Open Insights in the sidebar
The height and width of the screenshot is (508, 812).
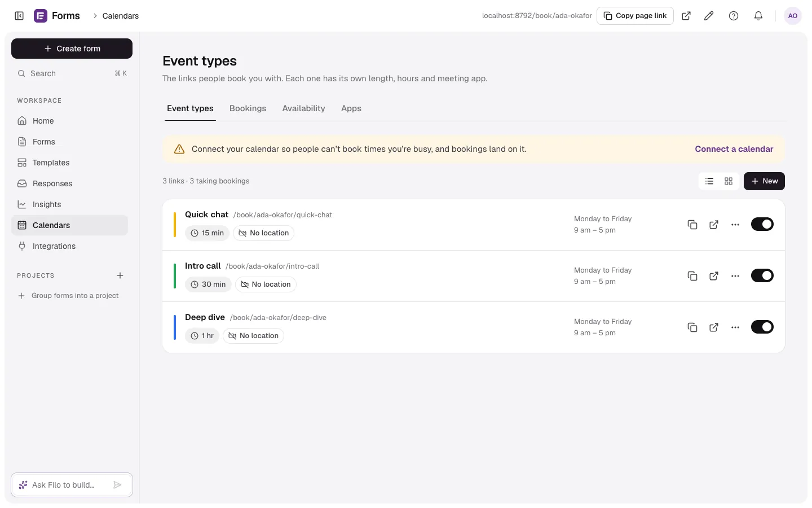click(69, 204)
